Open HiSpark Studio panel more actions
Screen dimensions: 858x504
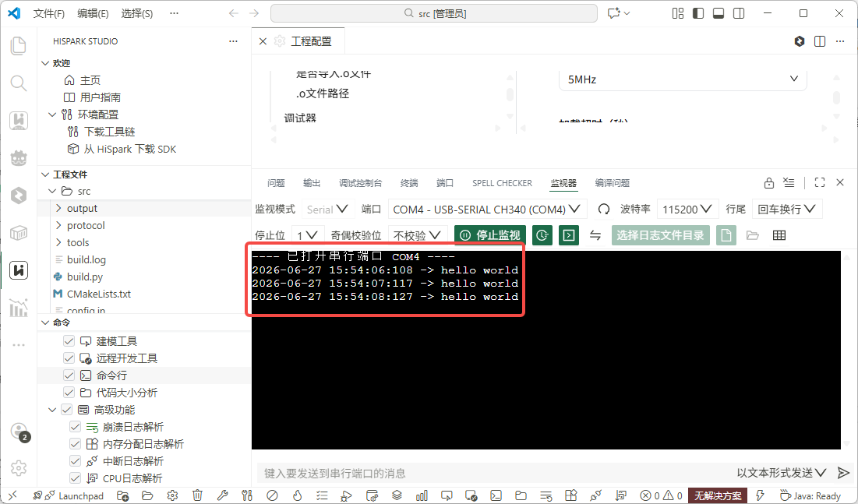[233, 41]
